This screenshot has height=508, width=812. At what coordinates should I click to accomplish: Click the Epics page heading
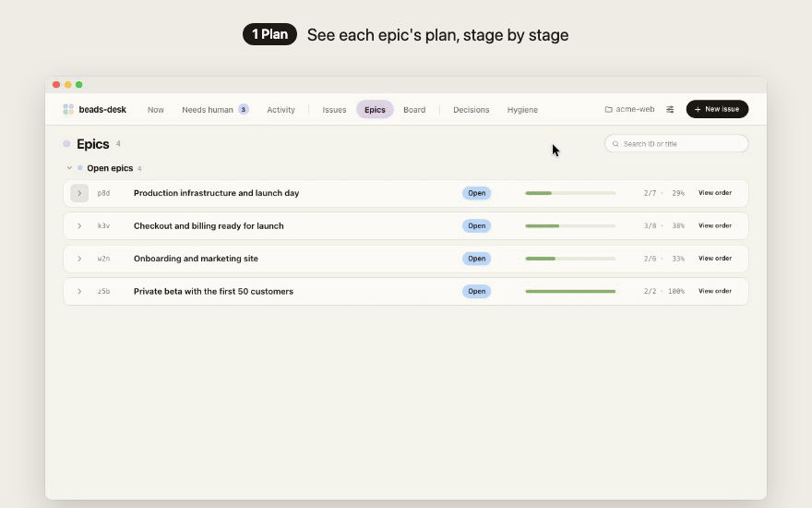pyautogui.click(x=92, y=144)
